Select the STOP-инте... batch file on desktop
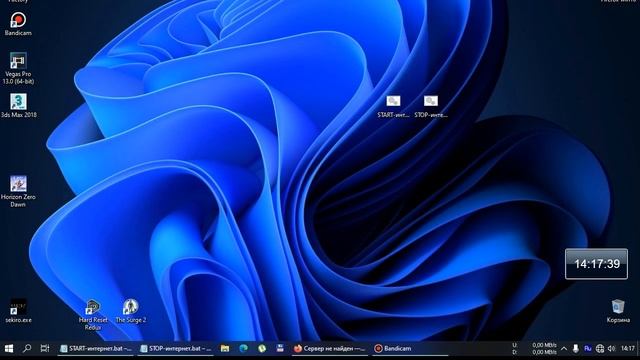640x360 pixels. 431,107
